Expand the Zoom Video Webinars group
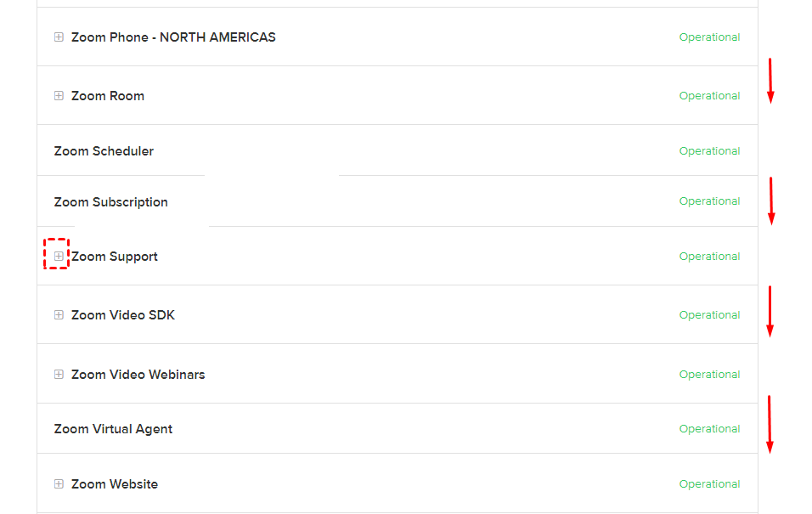This screenshot has height=514, width=812. [59, 375]
